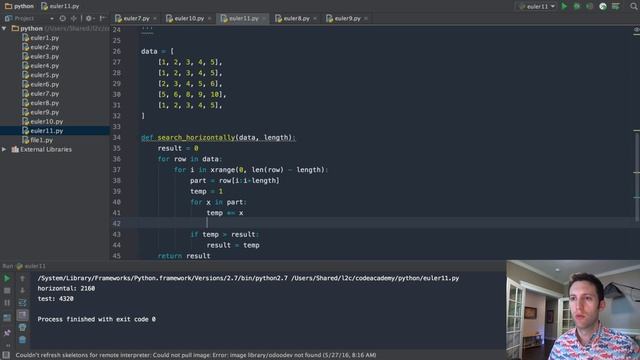640x360 pixels.
Task: Stop the process in Run panel
Action: coord(7,291)
